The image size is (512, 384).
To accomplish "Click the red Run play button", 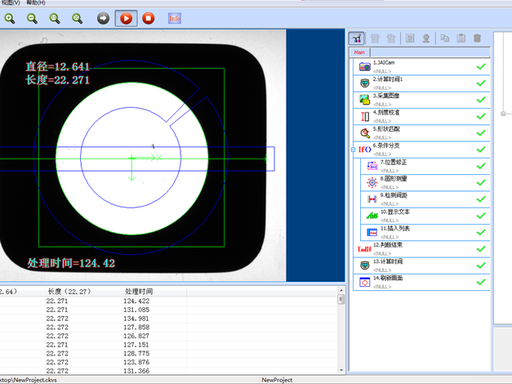I will (126, 18).
